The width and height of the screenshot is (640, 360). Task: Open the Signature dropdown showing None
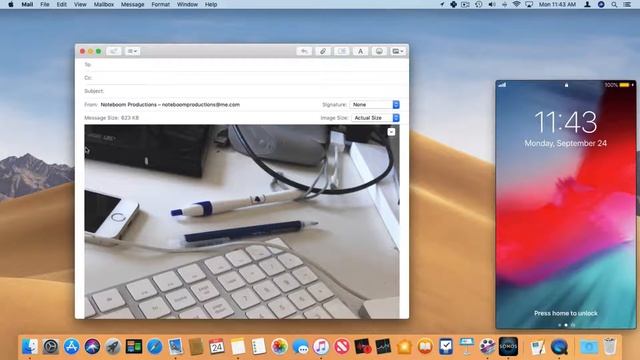(x=375, y=105)
